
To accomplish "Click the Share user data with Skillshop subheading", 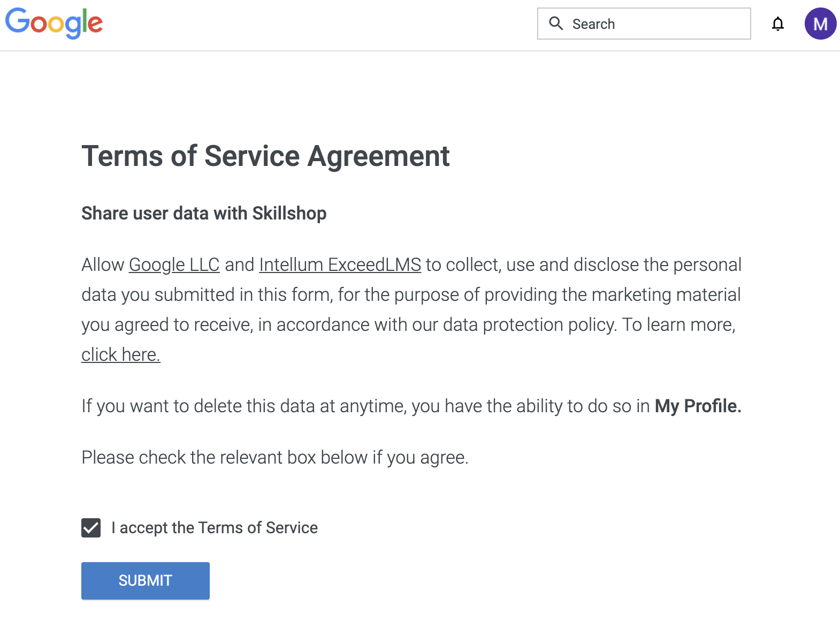I will coord(204,214).
